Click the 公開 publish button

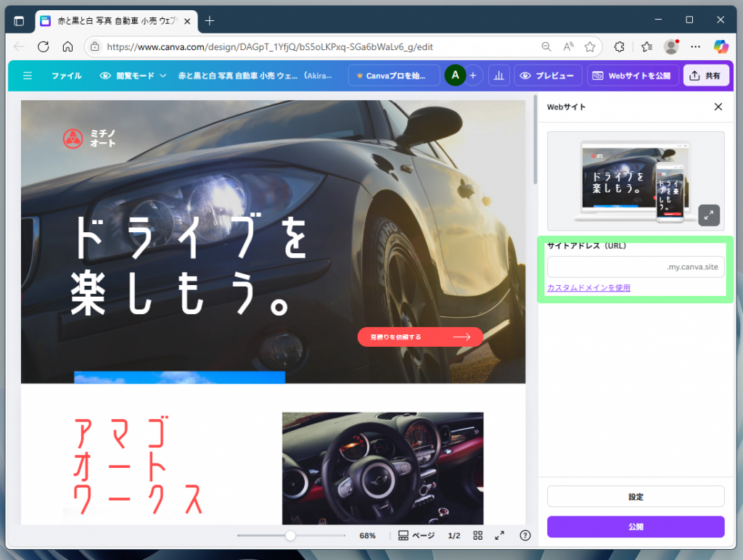pos(635,527)
